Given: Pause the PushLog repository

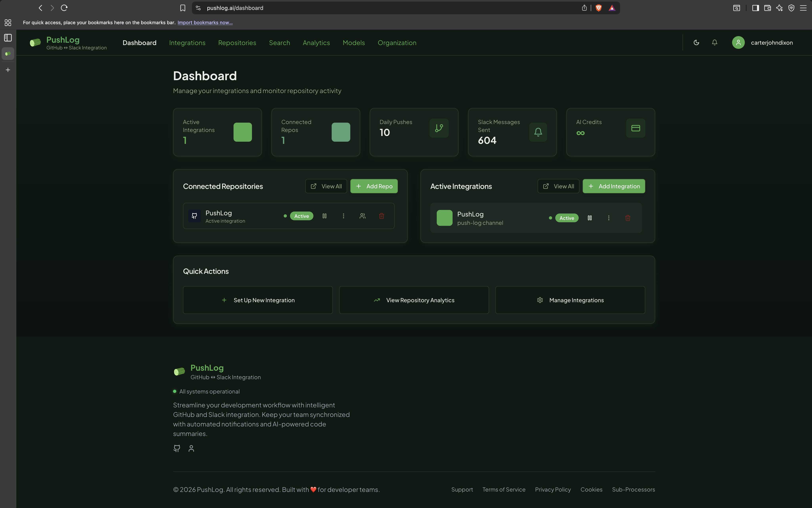Looking at the screenshot, I should pyautogui.click(x=325, y=216).
